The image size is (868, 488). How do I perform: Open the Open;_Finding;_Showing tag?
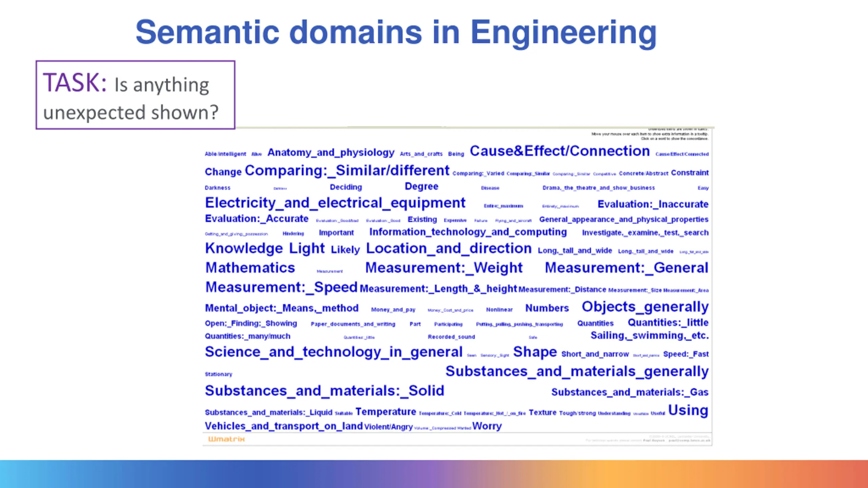251,324
